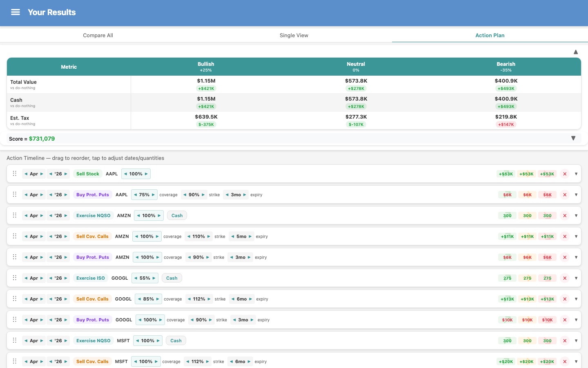588x368 pixels.
Task: Toggle the Cash option on the AMZN Exercise NQSO row
Action: pyautogui.click(x=177, y=215)
